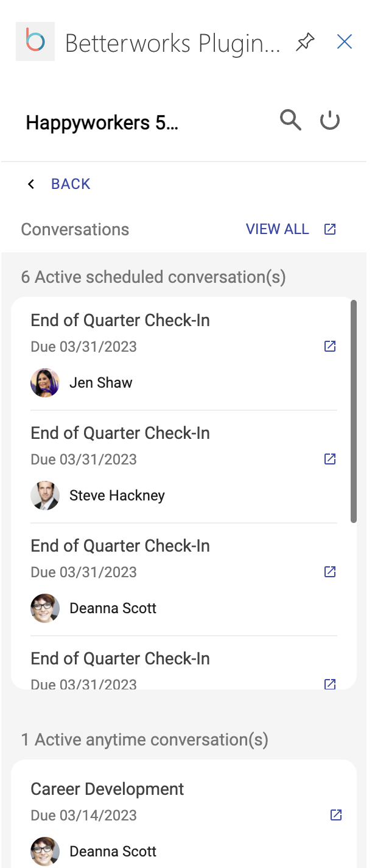Click Jen Shaw's avatar photo
The height and width of the screenshot is (868, 375).
pyautogui.click(x=45, y=383)
